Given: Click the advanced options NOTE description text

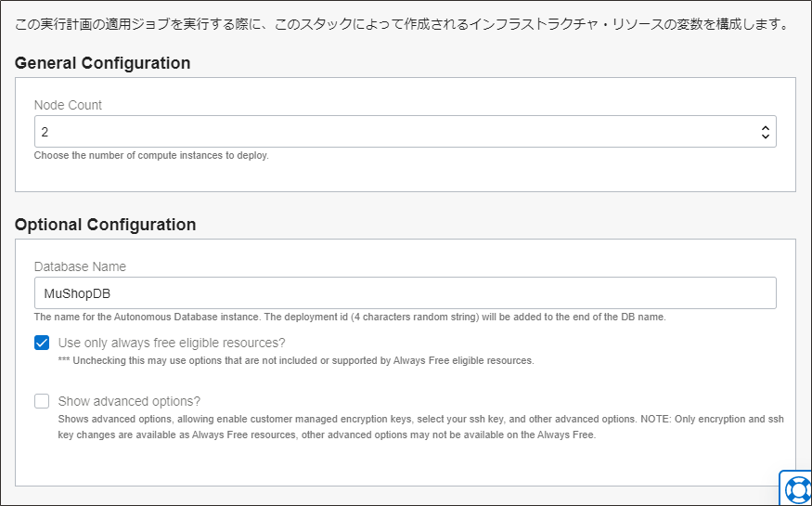Looking at the screenshot, I should click(419, 426).
